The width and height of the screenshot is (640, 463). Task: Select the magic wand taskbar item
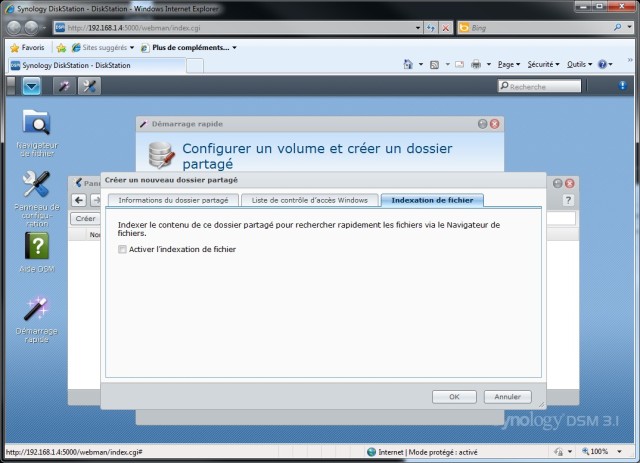pos(64,86)
